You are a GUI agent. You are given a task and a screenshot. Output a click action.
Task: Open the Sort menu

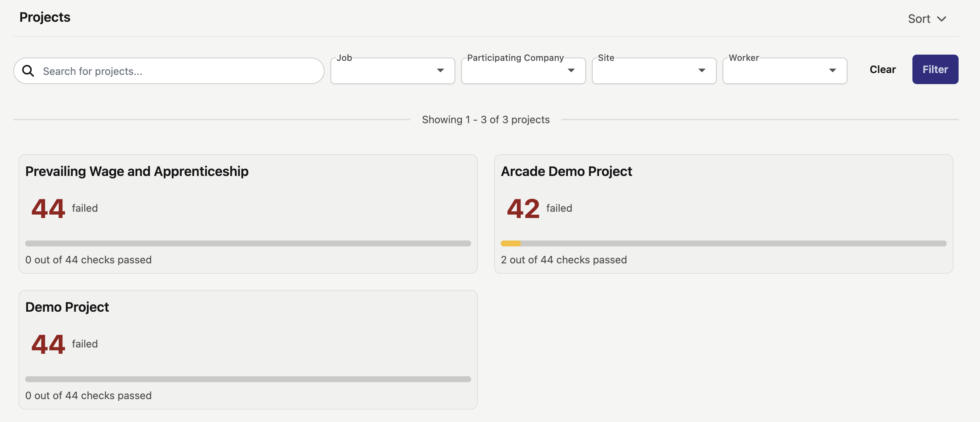click(x=919, y=19)
